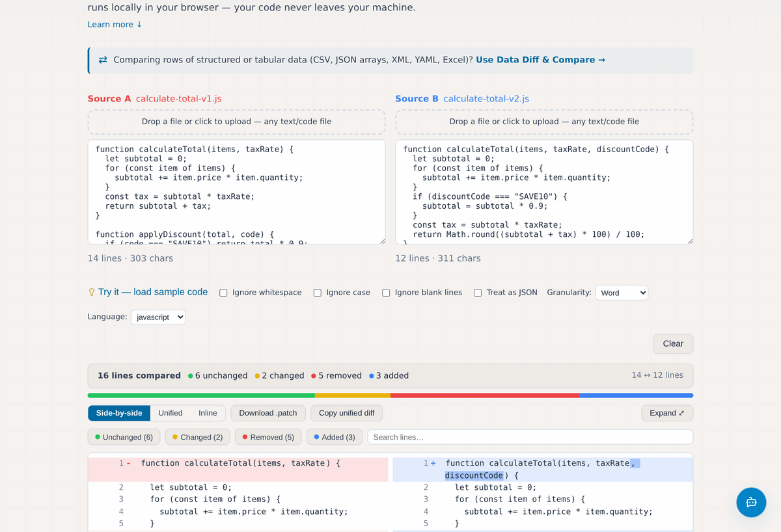Click Try it — load sample code link
Screen dimensions: 781x532
(153, 292)
